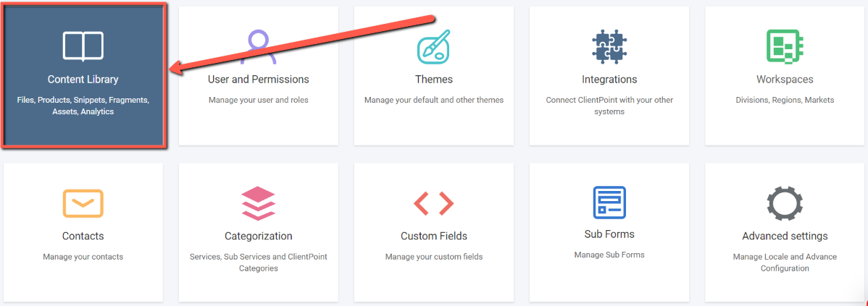Click the Workspaces title text
Image resolution: width=868 pixels, height=306 pixels.
(785, 80)
